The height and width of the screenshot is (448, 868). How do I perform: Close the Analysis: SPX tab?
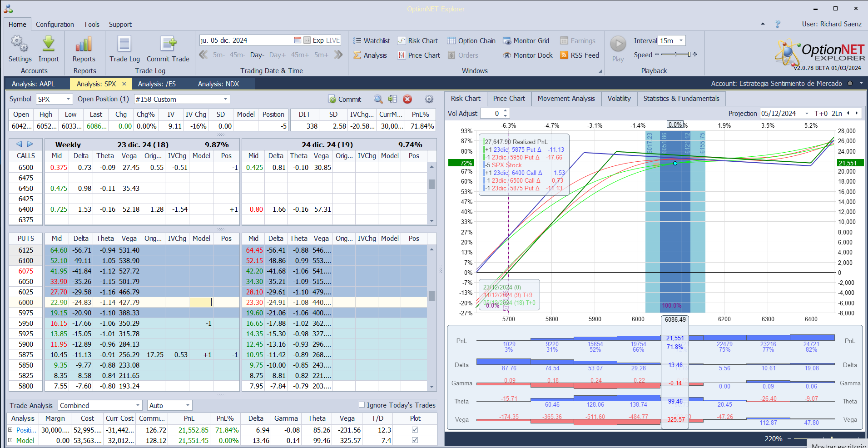point(124,84)
